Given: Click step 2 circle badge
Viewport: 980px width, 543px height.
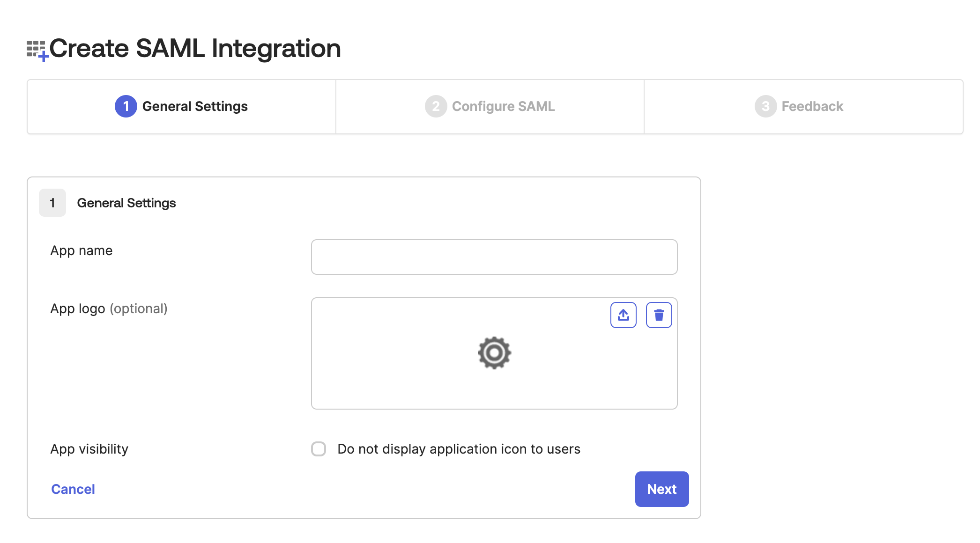Looking at the screenshot, I should (x=436, y=106).
